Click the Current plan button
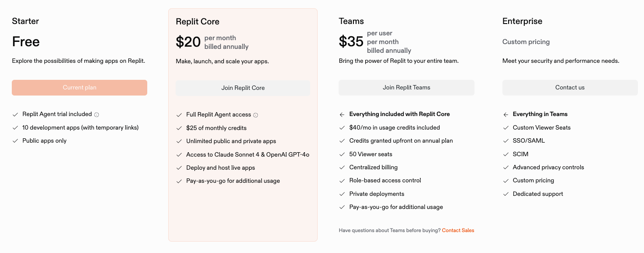The height and width of the screenshot is (253, 644). pos(80,88)
